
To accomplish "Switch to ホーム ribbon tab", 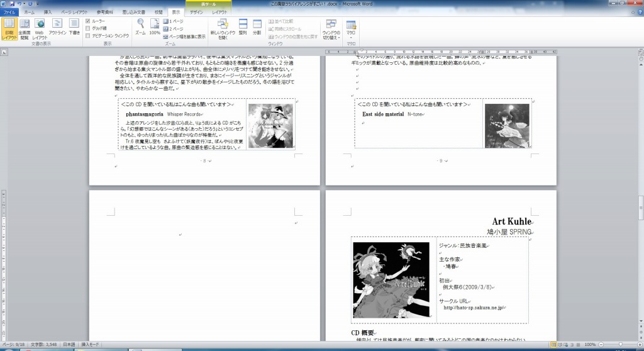I will click(29, 13).
